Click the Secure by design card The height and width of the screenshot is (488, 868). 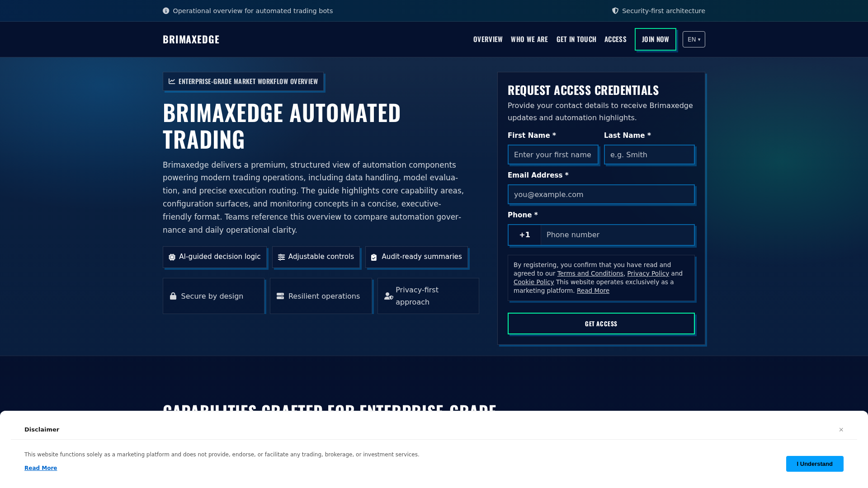pyautogui.click(x=213, y=296)
